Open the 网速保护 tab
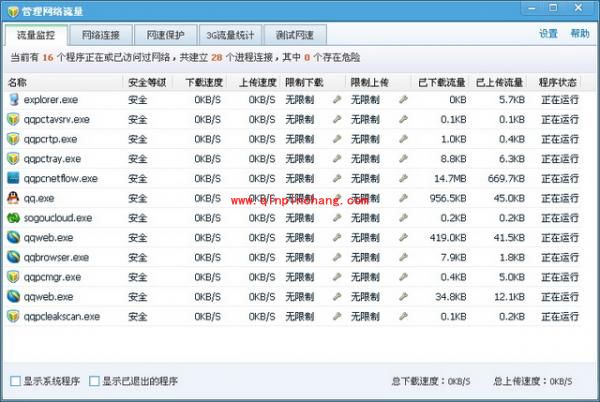 166,35
